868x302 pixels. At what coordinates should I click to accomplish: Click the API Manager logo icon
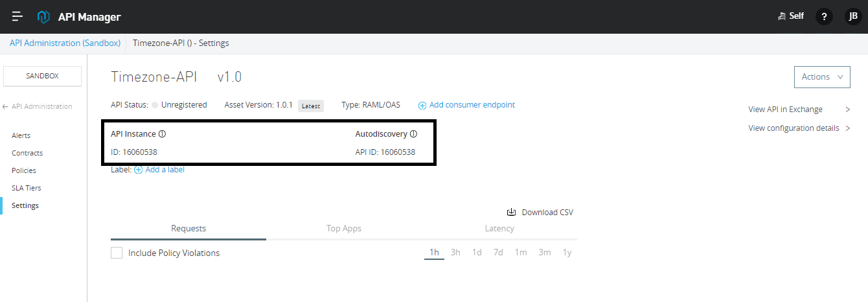[x=43, y=17]
